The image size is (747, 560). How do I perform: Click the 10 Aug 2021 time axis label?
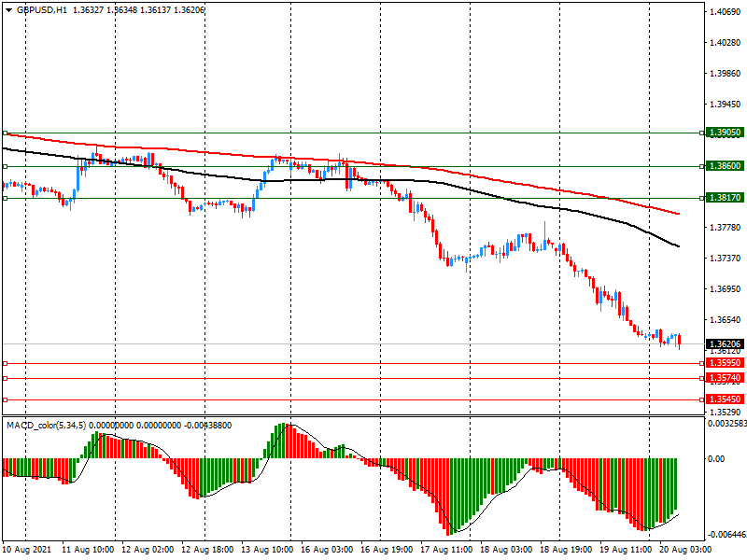[x=27, y=550]
